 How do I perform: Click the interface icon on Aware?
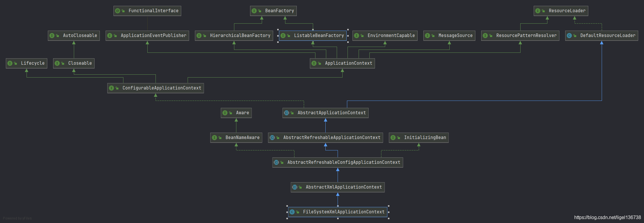click(225, 113)
